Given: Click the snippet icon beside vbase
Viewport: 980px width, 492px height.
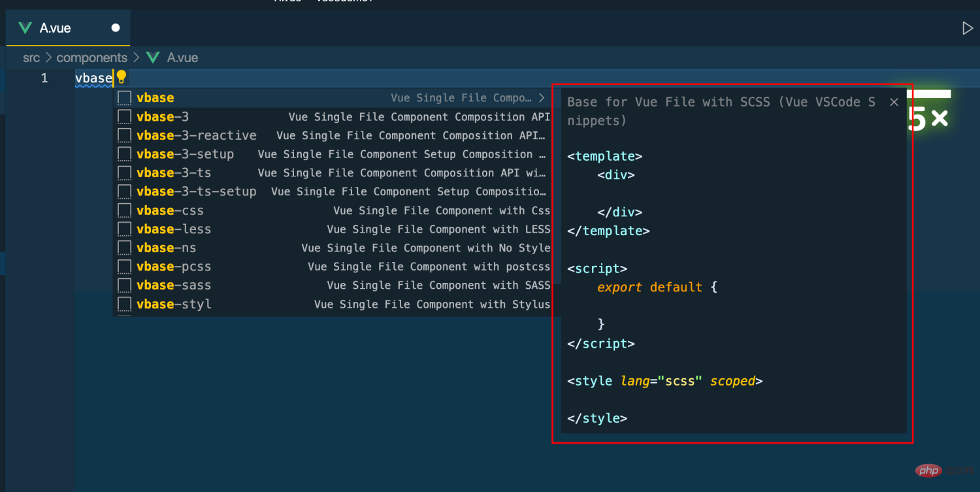Looking at the screenshot, I should point(123,97).
